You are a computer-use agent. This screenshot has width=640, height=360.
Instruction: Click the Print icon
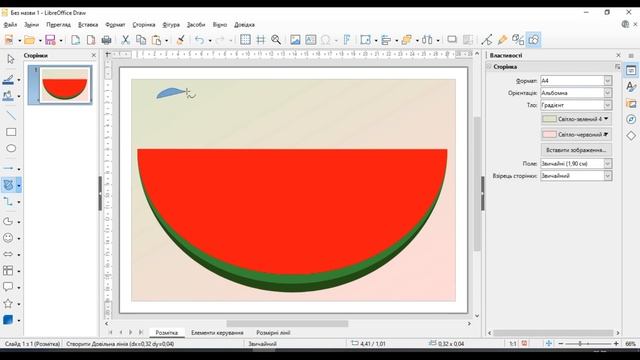tap(107, 40)
